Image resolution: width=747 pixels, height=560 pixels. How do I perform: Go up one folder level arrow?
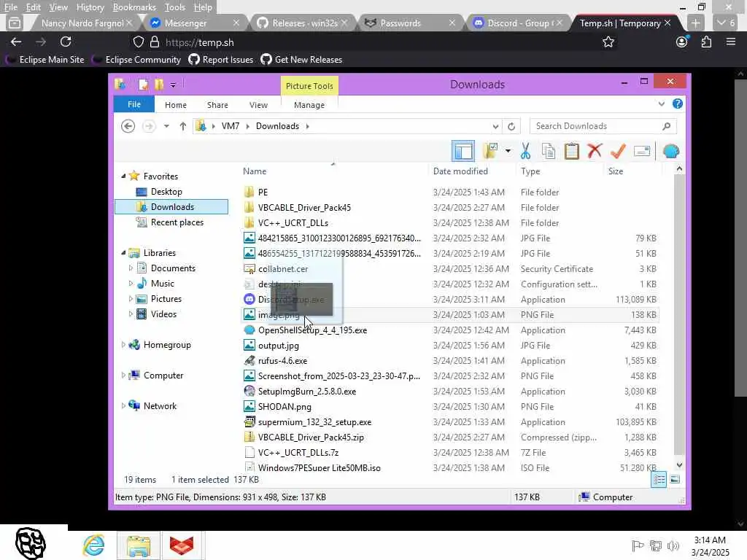[183, 126]
